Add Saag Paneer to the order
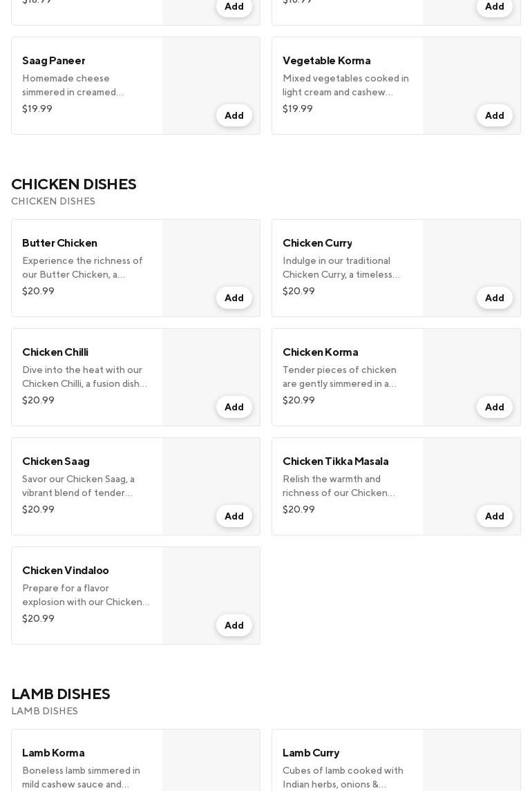 click(234, 115)
